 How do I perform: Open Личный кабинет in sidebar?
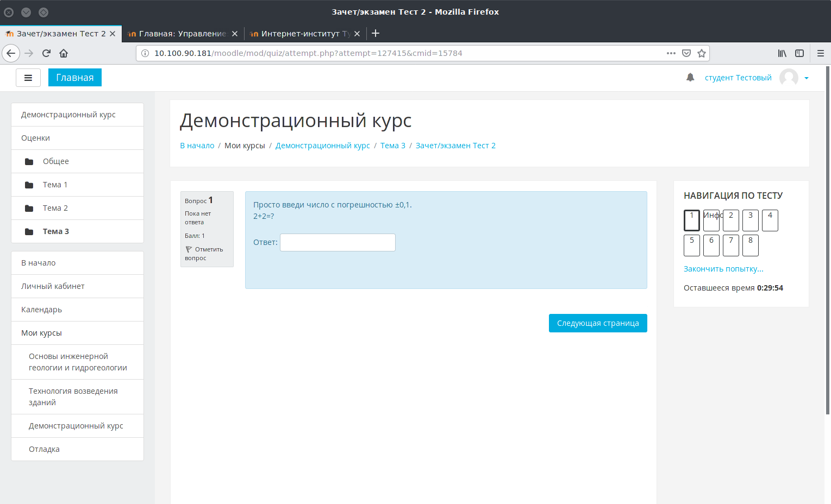77,286
